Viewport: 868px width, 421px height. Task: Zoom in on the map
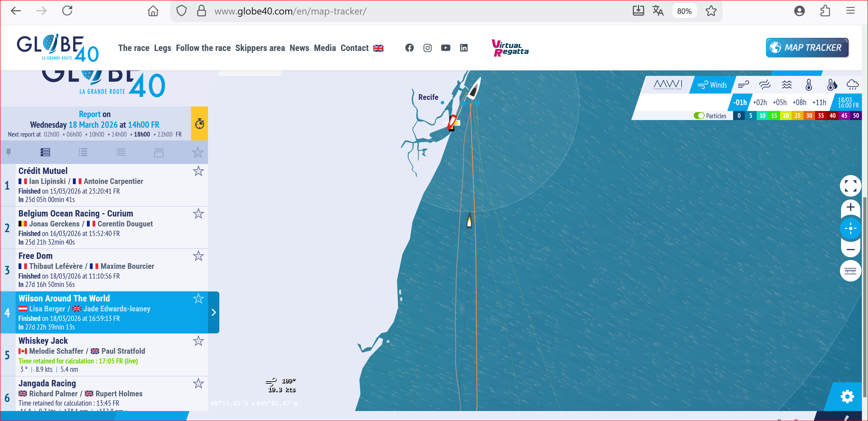coord(850,207)
